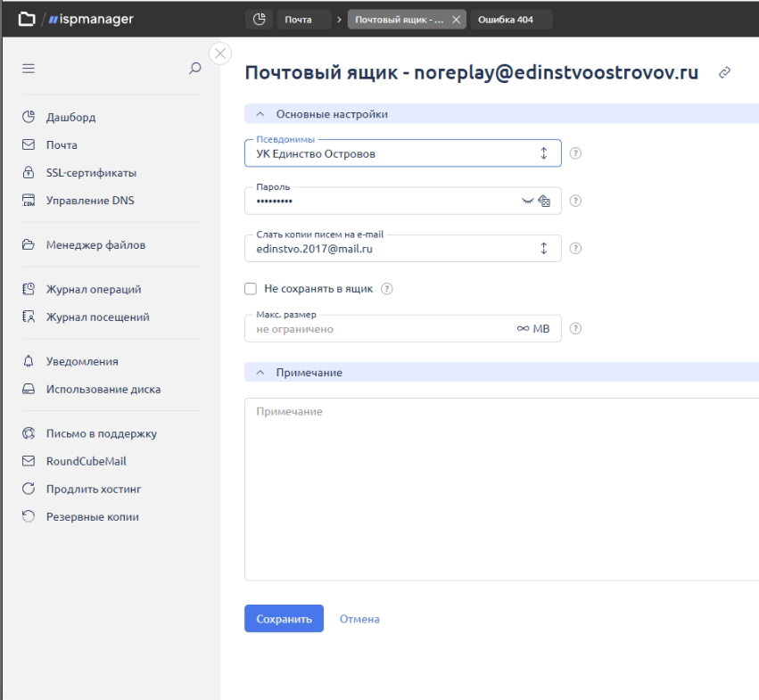Show help for Не сохранять в ящик
The width and height of the screenshot is (759, 700).
pyautogui.click(x=386, y=289)
